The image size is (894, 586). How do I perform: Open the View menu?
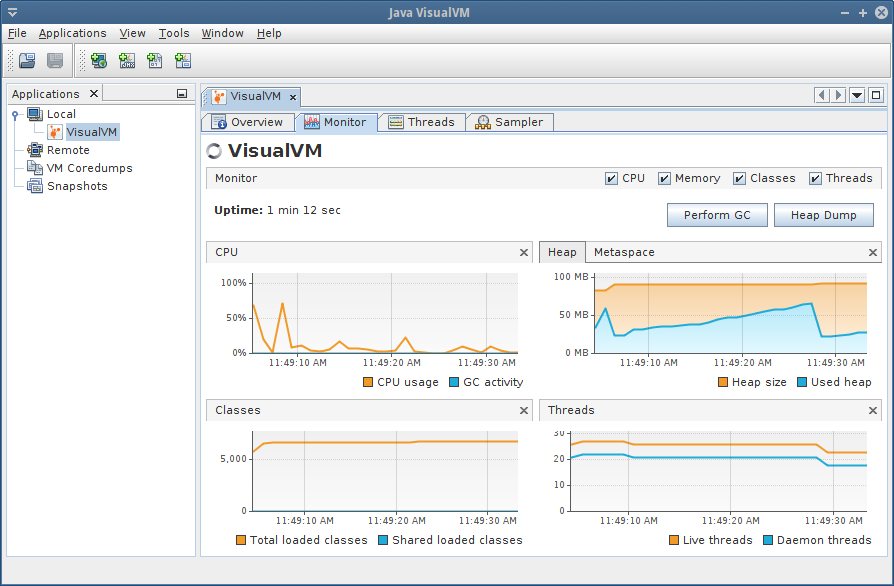click(x=132, y=33)
